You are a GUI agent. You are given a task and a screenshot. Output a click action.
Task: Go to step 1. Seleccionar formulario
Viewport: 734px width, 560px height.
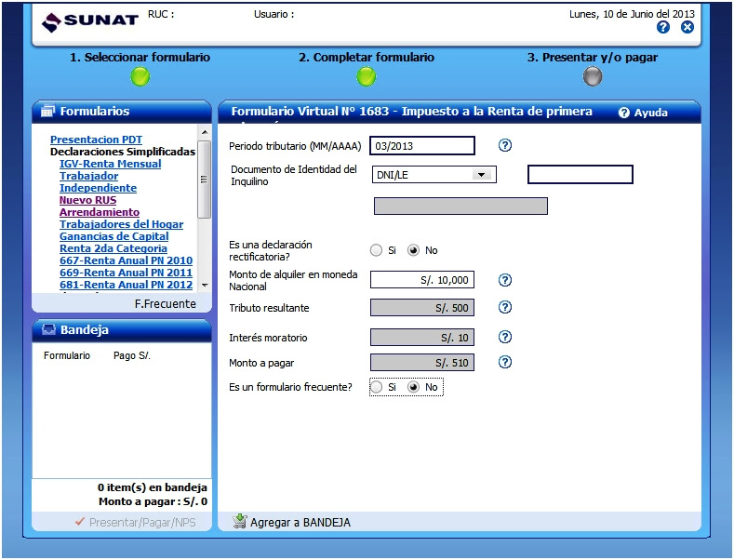pyautogui.click(x=140, y=58)
